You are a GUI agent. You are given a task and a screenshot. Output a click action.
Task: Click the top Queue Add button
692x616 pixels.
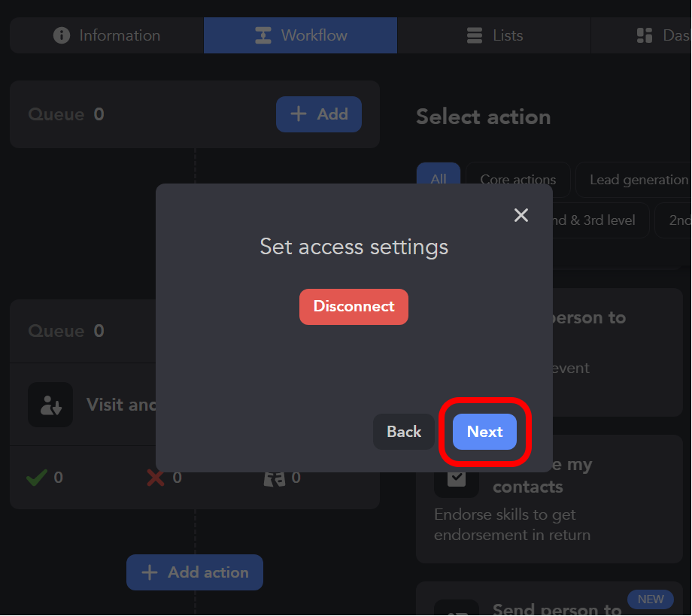point(319,114)
